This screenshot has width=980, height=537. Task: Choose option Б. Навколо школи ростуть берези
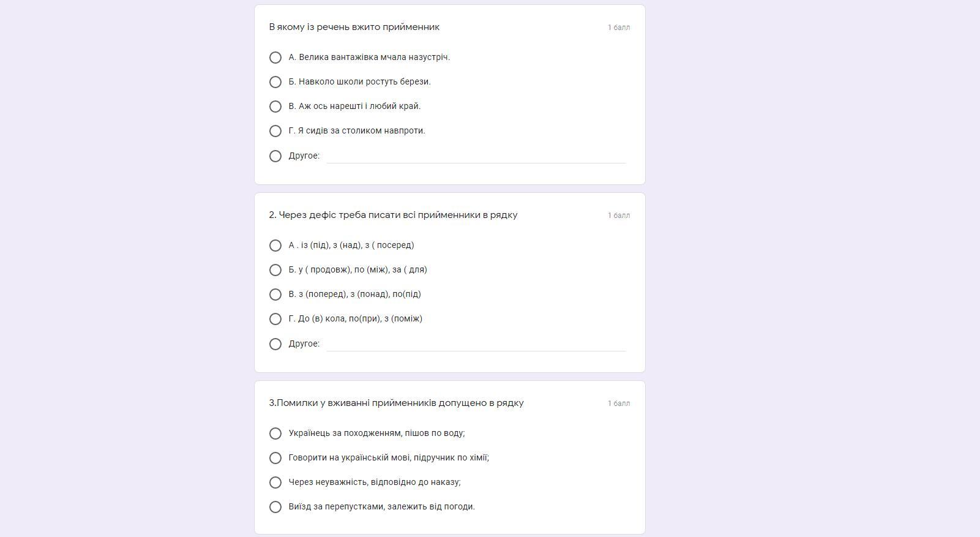click(x=275, y=82)
